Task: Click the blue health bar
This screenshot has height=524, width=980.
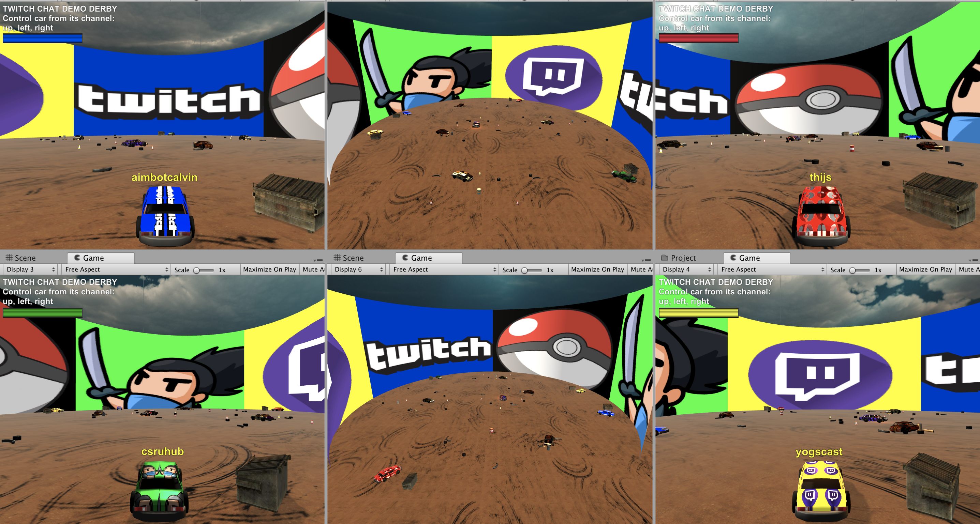Action: click(43, 38)
